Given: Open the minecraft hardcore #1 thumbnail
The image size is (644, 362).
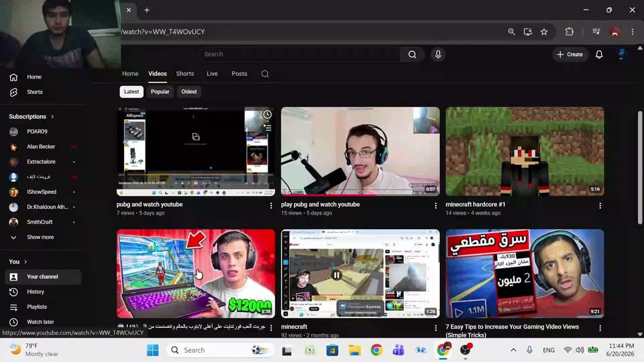Looking at the screenshot, I should 525,151.
